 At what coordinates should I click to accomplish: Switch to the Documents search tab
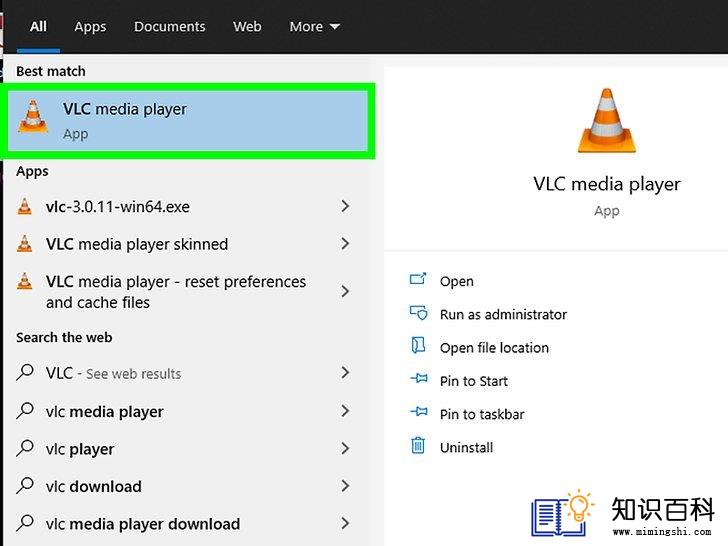tap(169, 26)
